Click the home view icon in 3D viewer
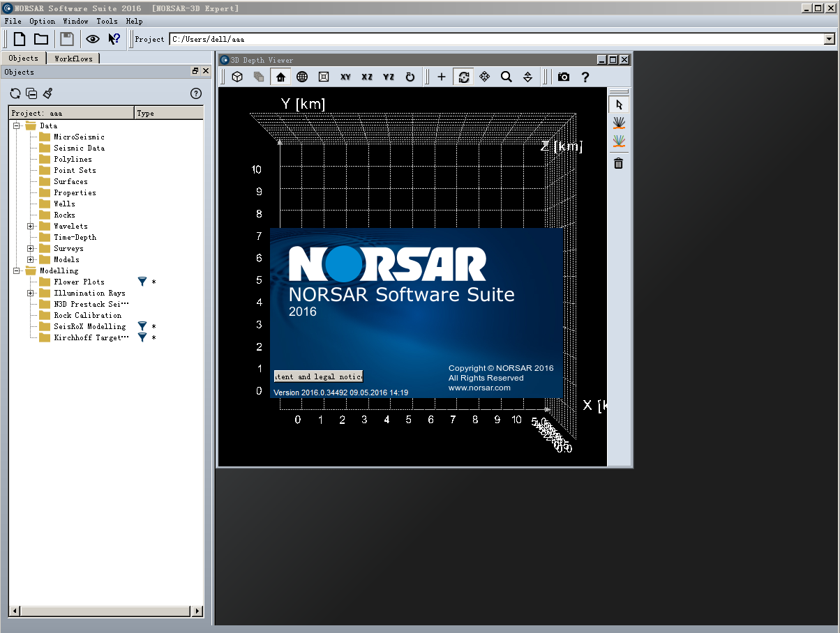840x633 pixels. click(x=280, y=77)
